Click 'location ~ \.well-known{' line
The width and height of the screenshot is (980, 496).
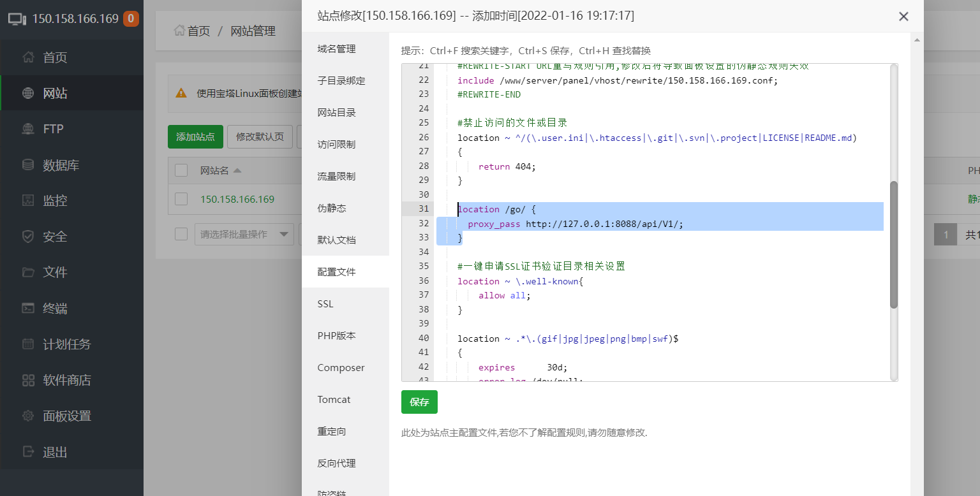[x=521, y=281]
